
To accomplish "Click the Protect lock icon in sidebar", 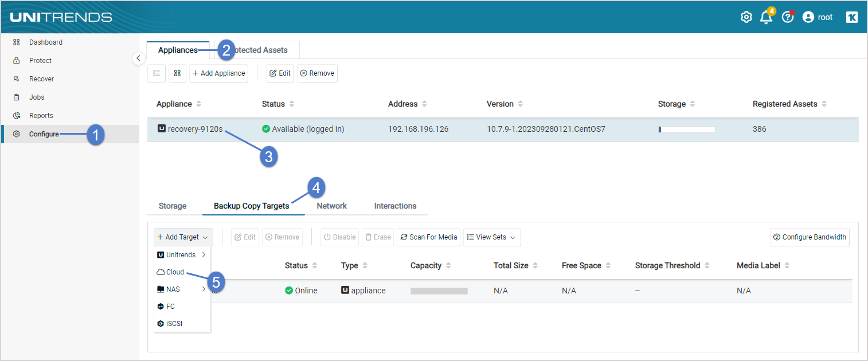I will tap(17, 61).
